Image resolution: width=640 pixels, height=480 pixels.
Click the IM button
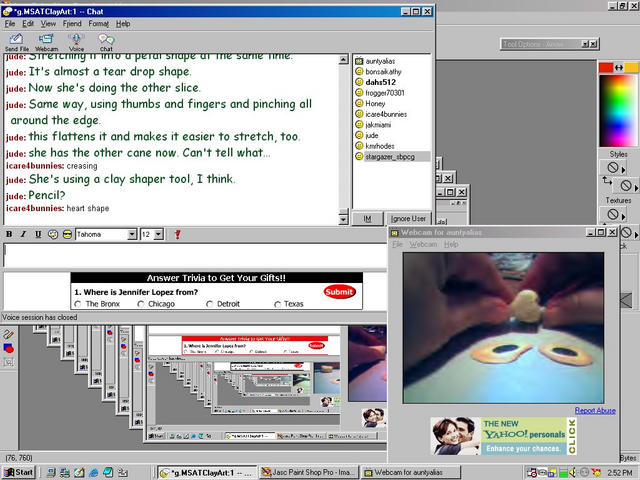point(367,219)
